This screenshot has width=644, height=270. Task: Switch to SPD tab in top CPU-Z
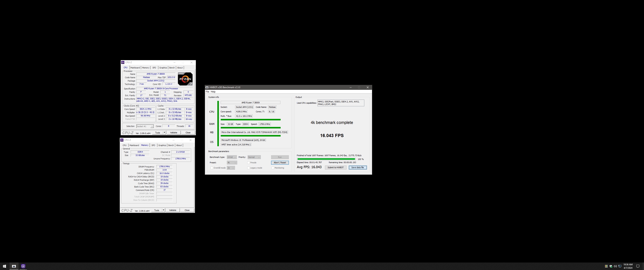tap(154, 68)
